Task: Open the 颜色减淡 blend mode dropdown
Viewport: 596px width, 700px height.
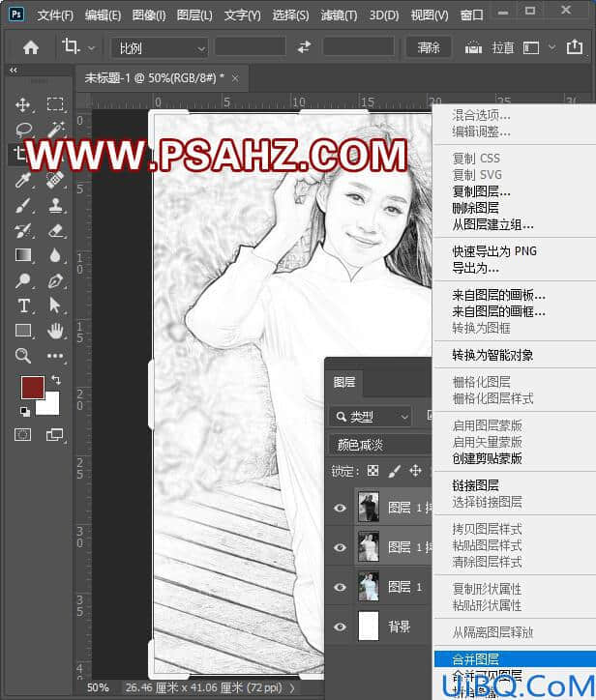Action: coord(380,445)
